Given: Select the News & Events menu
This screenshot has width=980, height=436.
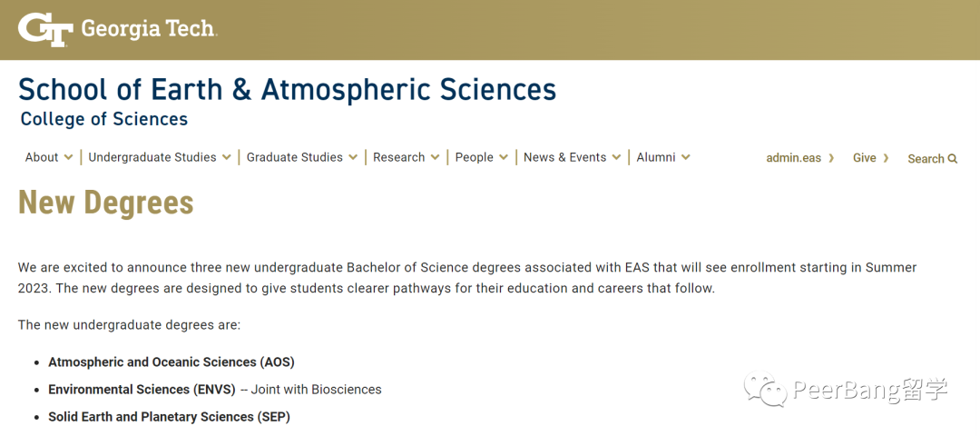Looking at the screenshot, I should pyautogui.click(x=565, y=158).
